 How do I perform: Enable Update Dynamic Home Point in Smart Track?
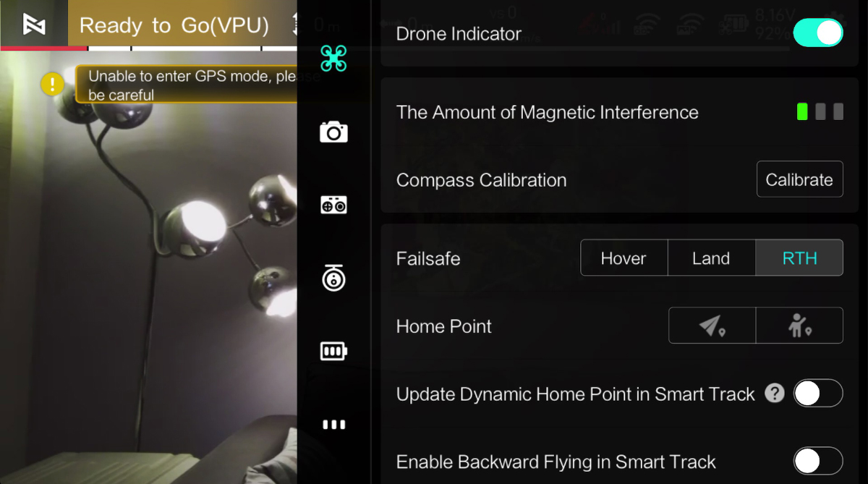tap(818, 394)
